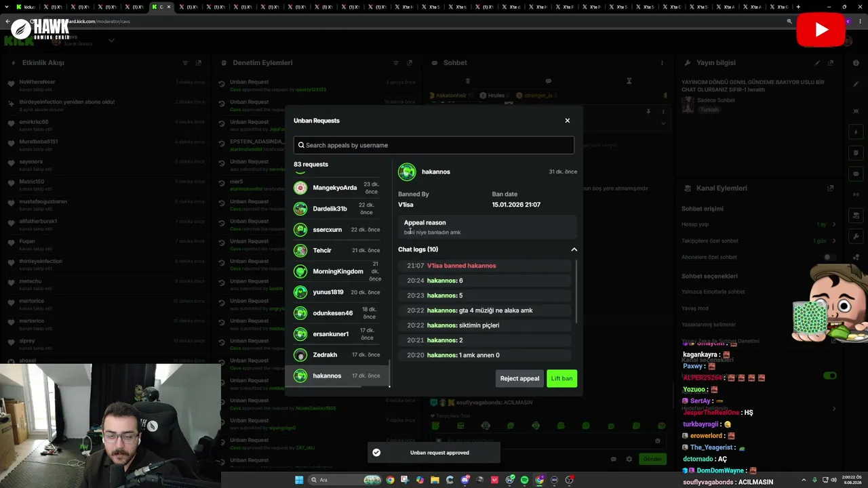The width and height of the screenshot is (868, 488).
Task: Click hakannos avatar in request details
Action: tap(407, 172)
